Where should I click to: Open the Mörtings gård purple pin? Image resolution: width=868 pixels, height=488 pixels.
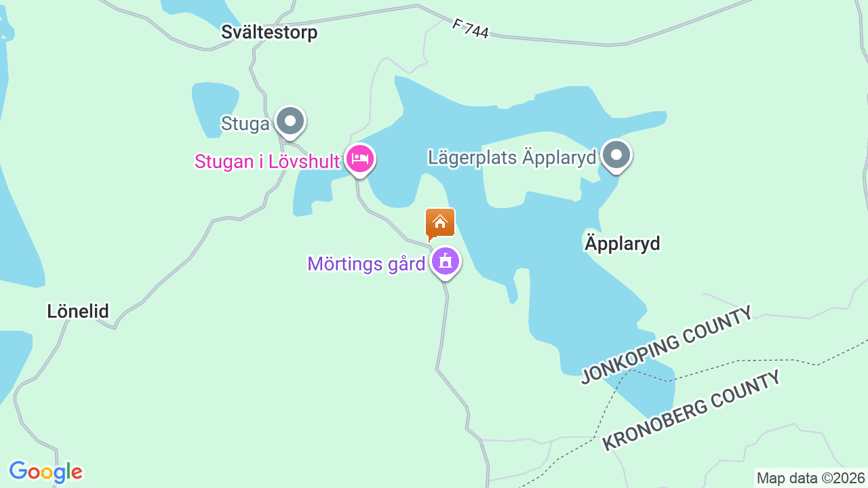tap(446, 262)
